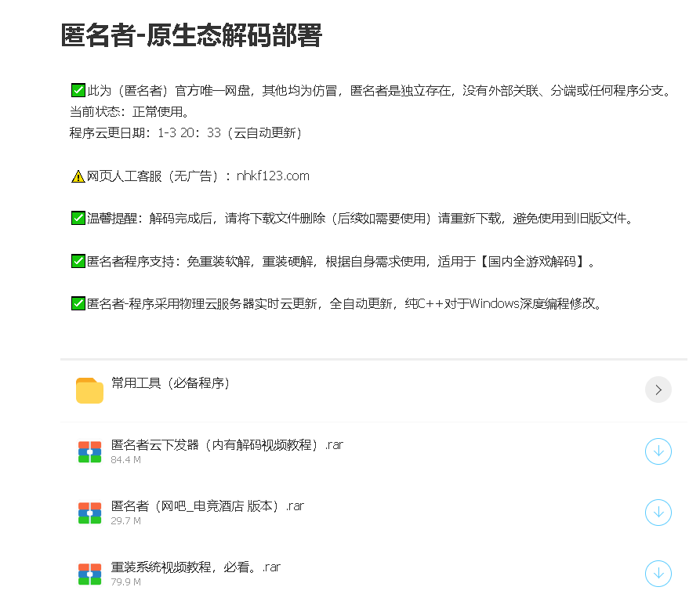Open the 常用工具（必备程序）folder icon
The width and height of the screenshot is (689, 616).
click(x=89, y=390)
